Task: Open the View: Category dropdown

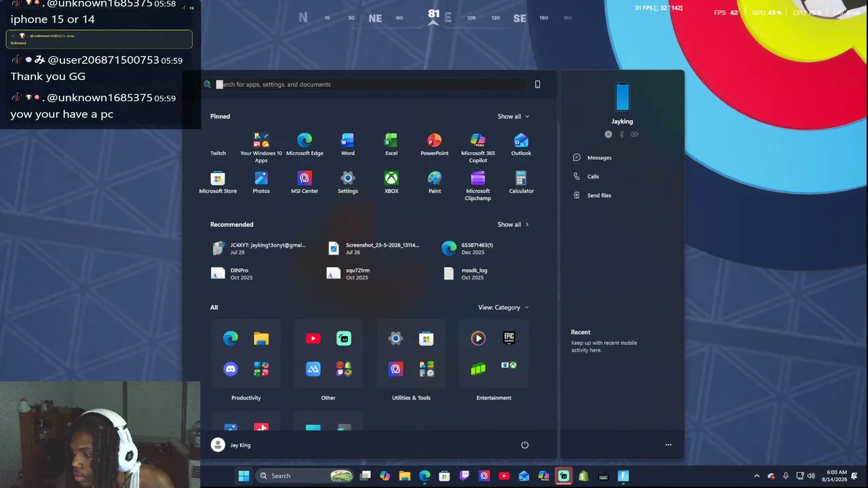Action: coord(503,308)
